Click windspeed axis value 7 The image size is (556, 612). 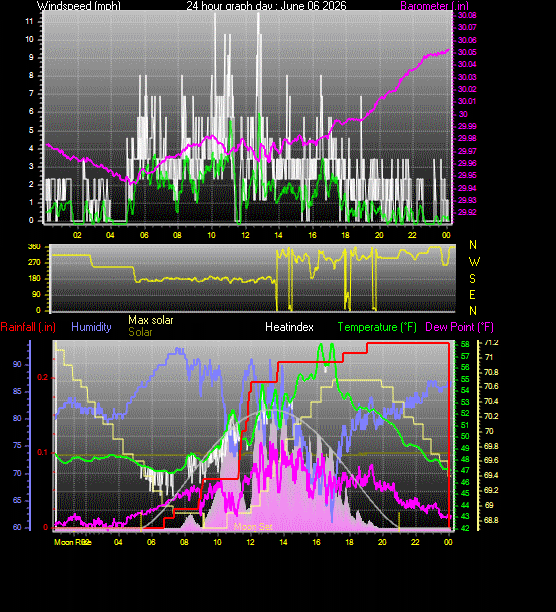(x=31, y=94)
